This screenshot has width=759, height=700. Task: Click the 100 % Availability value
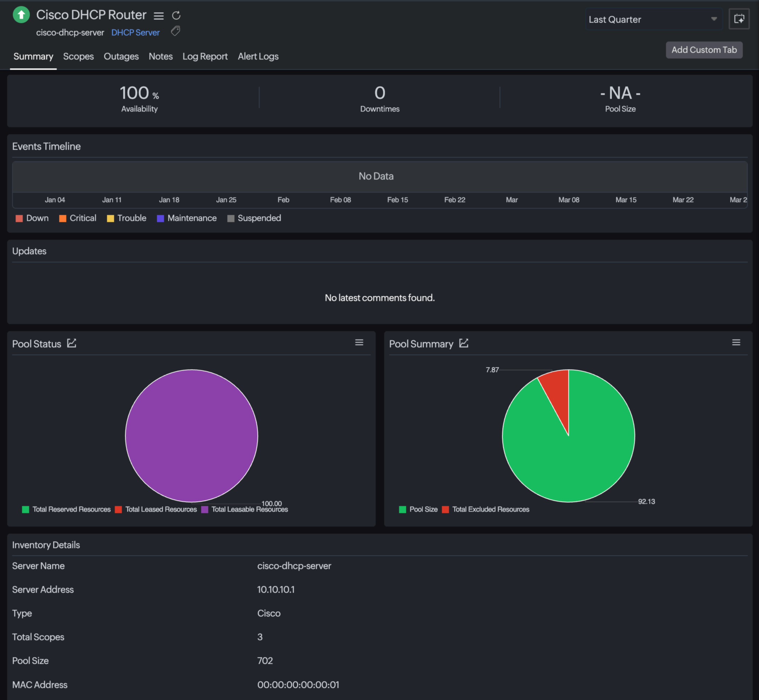click(x=139, y=93)
